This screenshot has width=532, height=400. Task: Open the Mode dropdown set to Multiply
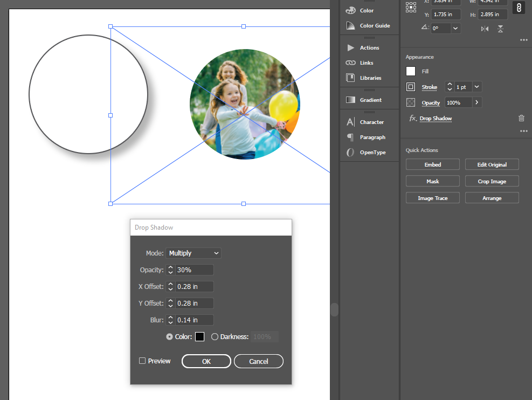pyautogui.click(x=193, y=253)
